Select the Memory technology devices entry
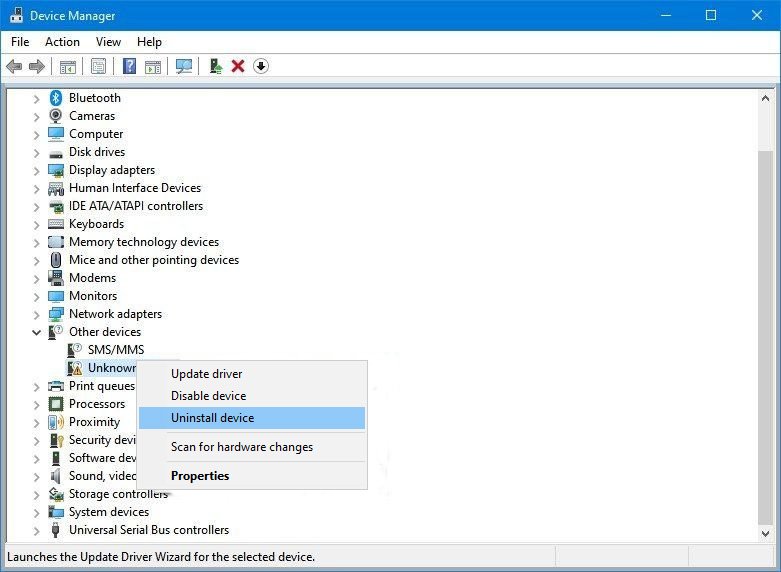This screenshot has height=572, width=781. tap(144, 242)
